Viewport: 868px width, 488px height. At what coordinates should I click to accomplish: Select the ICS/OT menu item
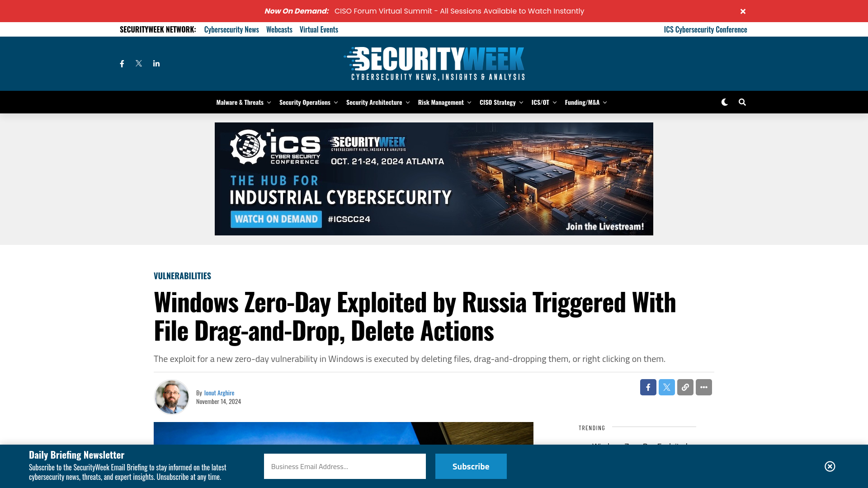click(x=540, y=102)
